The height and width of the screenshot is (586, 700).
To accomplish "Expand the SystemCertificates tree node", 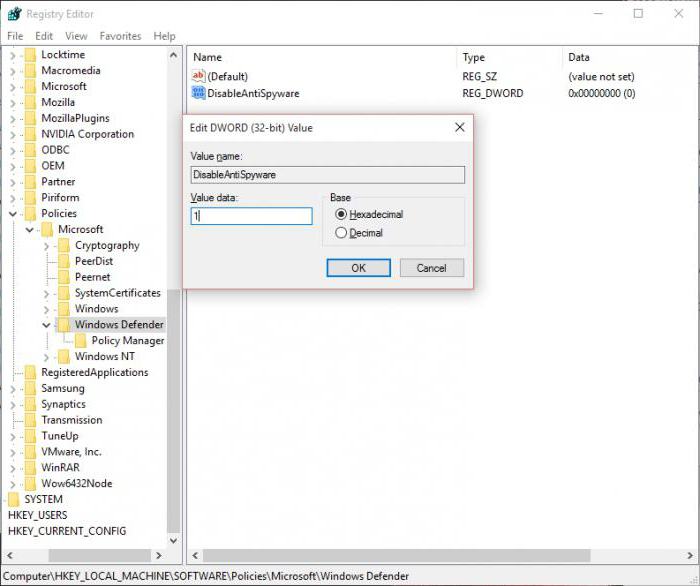I will point(47,294).
